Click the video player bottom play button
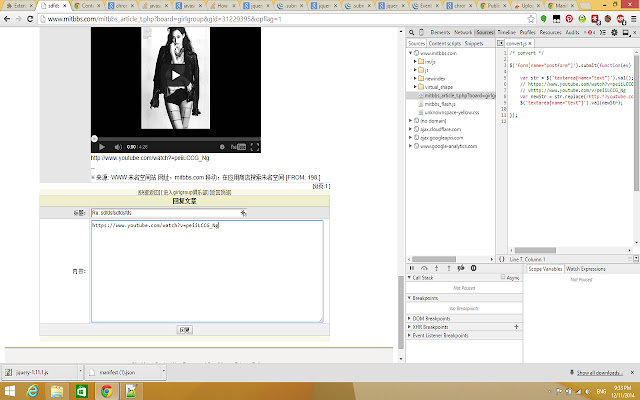 pyautogui.click(x=102, y=147)
